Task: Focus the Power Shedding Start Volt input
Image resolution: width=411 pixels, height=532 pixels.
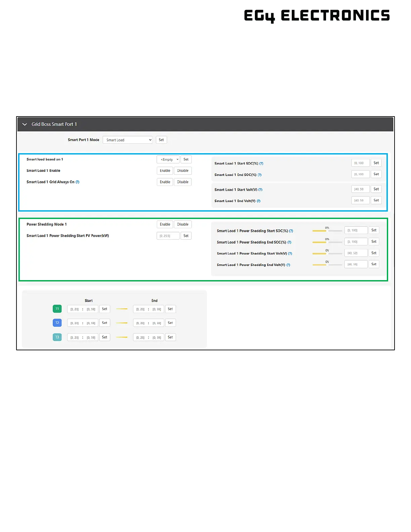Action: click(x=356, y=253)
